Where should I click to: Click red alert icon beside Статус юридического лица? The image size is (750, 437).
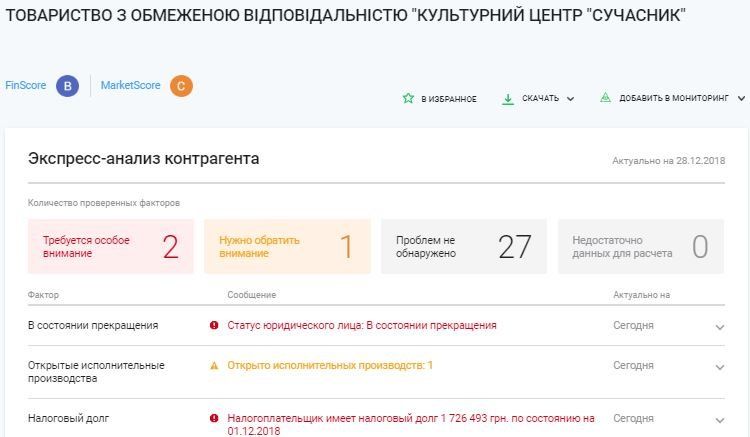point(214,325)
